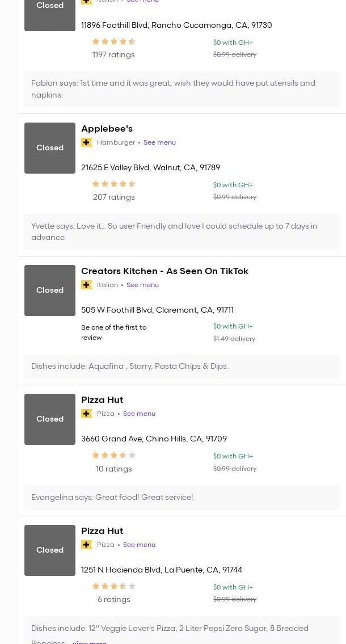Open the Applebee's restaurant name link
Viewport: 346px width, 644px height.
107,129
